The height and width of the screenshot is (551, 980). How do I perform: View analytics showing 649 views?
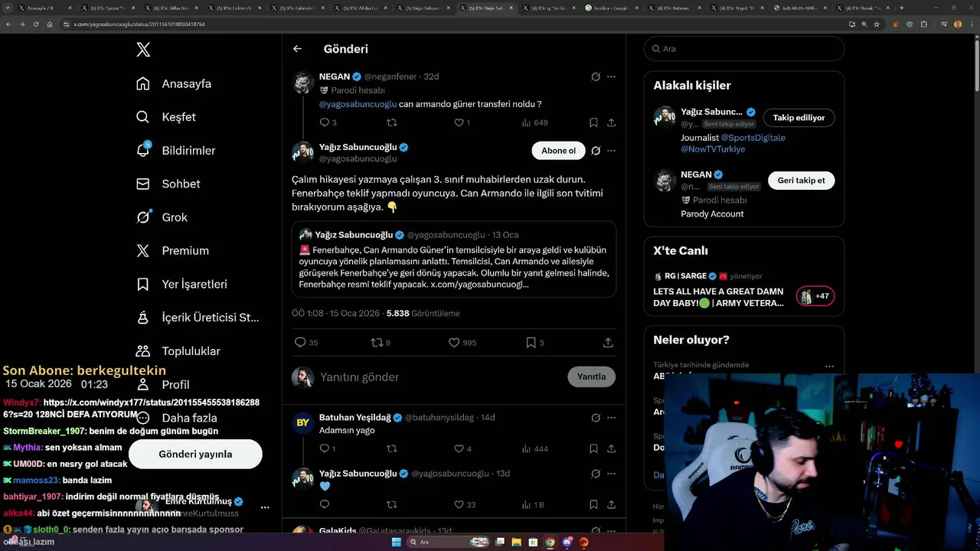click(x=534, y=122)
